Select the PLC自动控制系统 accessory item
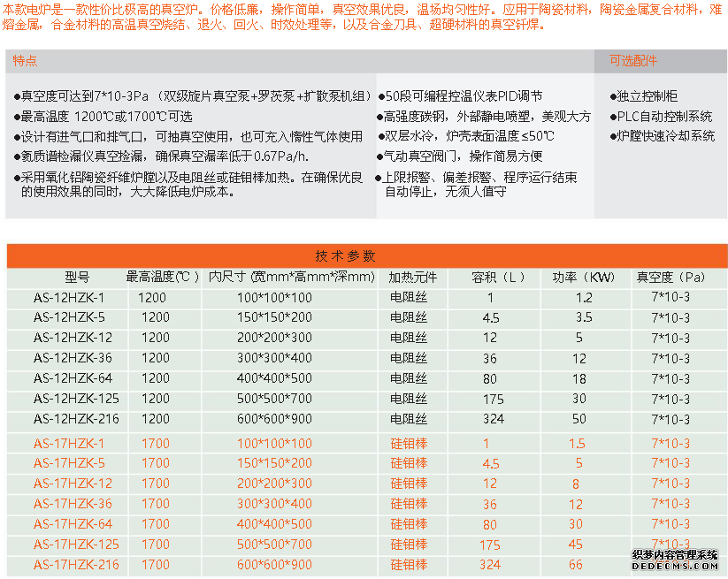 pos(661,116)
